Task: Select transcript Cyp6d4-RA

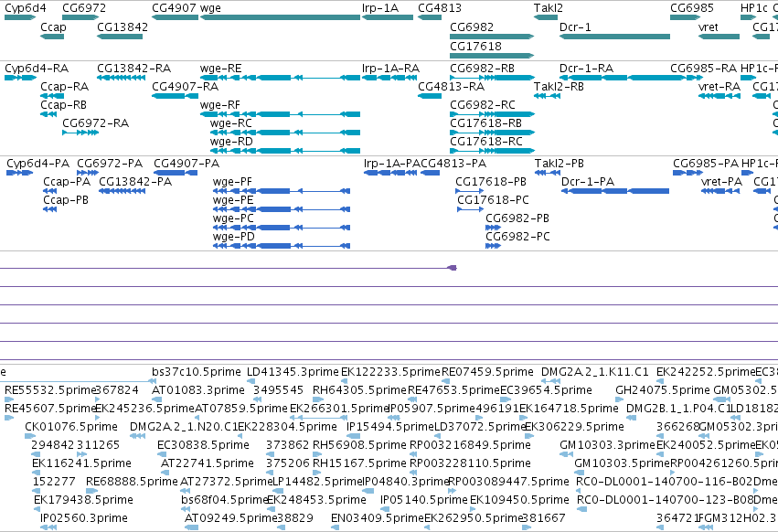Action: pyautogui.click(x=20, y=78)
